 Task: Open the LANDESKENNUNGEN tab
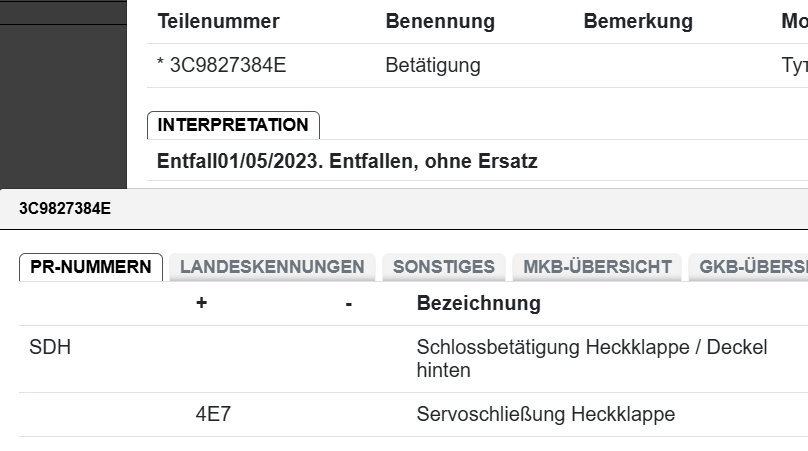click(272, 267)
